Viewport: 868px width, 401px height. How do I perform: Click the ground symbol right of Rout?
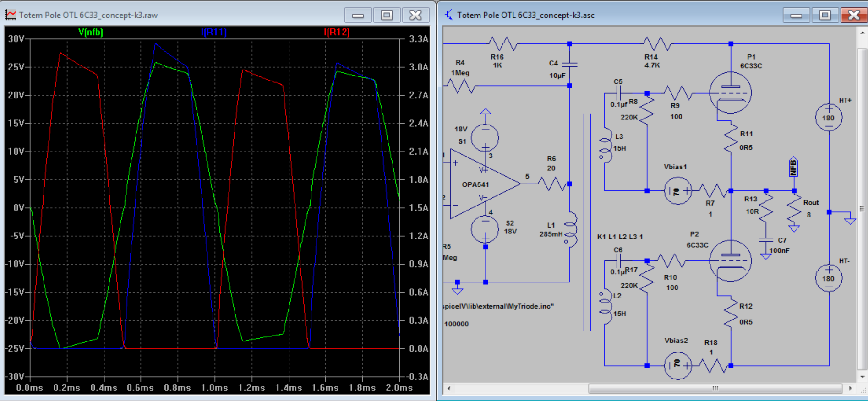[x=850, y=221]
